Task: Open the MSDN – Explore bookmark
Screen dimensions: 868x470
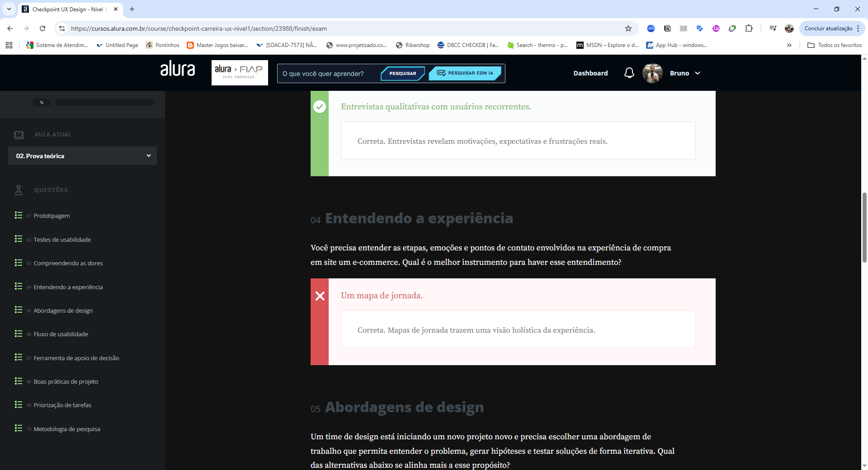Action: point(607,45)
